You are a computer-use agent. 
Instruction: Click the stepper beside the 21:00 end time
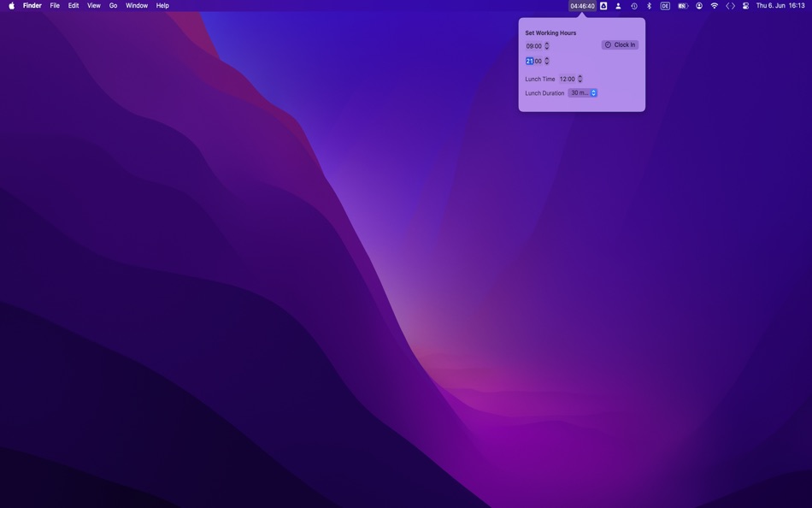click(547, 61)
